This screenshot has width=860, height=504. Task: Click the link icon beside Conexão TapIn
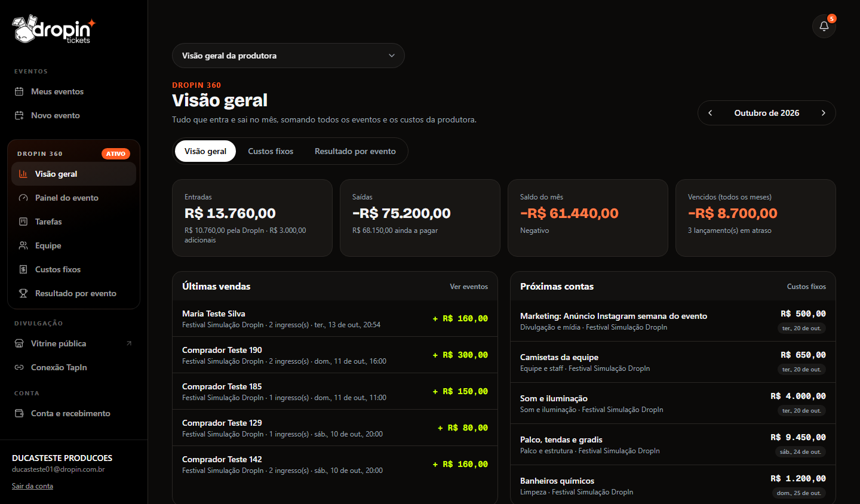point(19,367)
